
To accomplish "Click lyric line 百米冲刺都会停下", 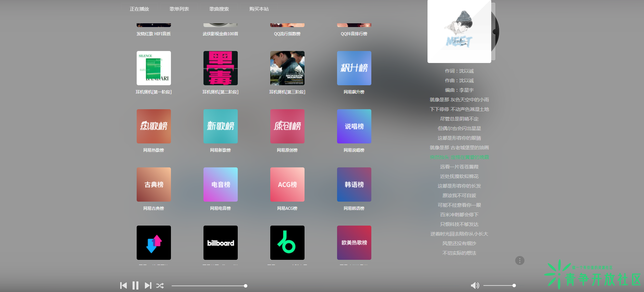I will [459, 215].
